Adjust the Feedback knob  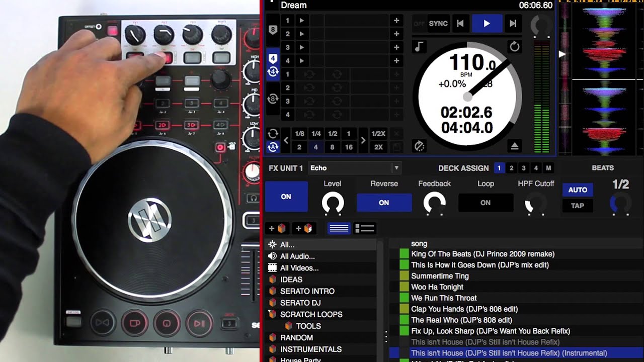coord(434,203)
